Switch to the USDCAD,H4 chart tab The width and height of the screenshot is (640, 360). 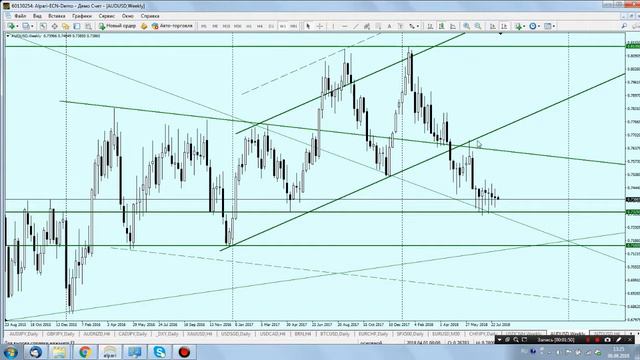(x=272, y=334)
